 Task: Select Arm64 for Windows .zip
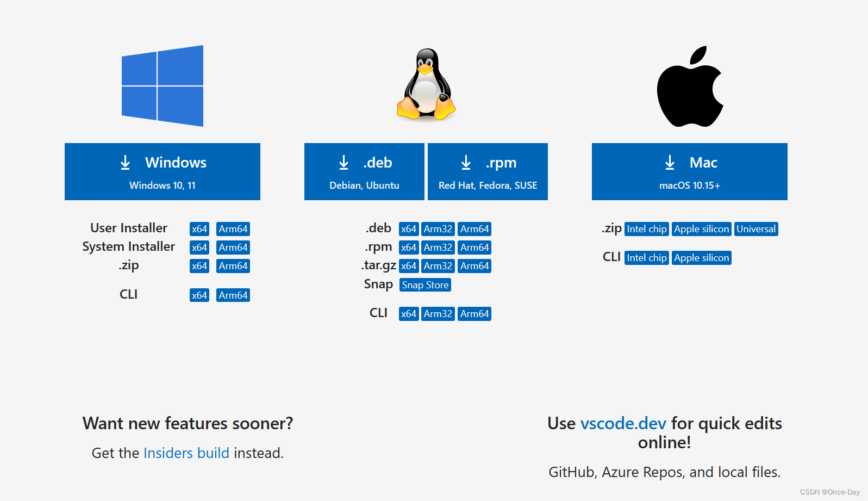[233, 266]
